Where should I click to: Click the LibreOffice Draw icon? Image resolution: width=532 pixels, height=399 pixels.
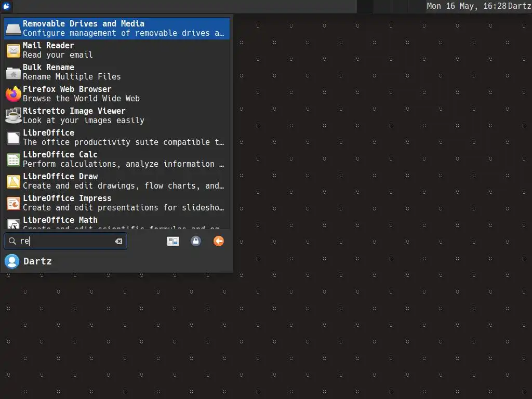coord(13,182)
